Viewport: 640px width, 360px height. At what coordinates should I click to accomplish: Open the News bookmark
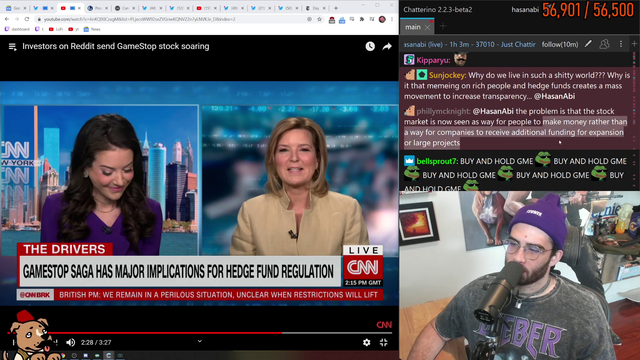[92, 29]
